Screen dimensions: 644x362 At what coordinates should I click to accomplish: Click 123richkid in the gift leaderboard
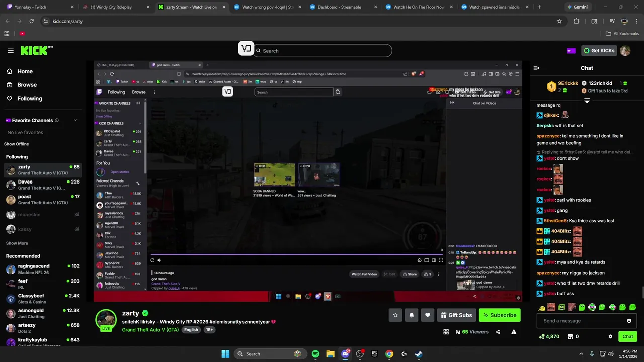pyautogui.click(x=600, y=83)
